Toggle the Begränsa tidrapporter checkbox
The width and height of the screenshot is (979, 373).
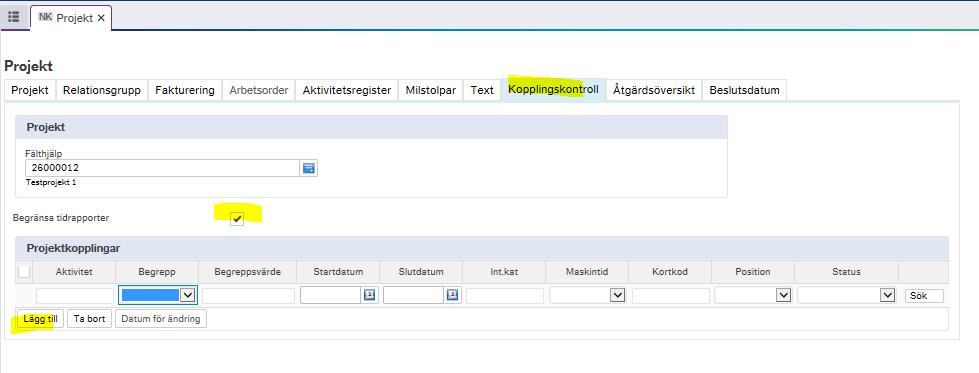(237, 219)
